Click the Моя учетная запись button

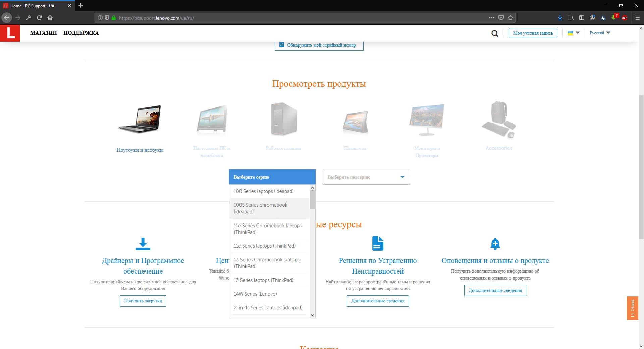click(533, 33)
